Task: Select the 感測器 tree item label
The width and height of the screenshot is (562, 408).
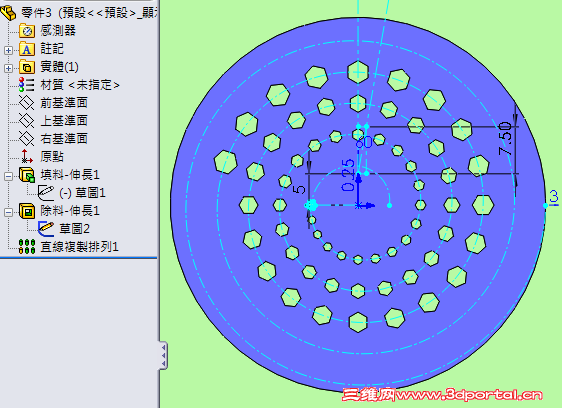Action: [58, 31]
